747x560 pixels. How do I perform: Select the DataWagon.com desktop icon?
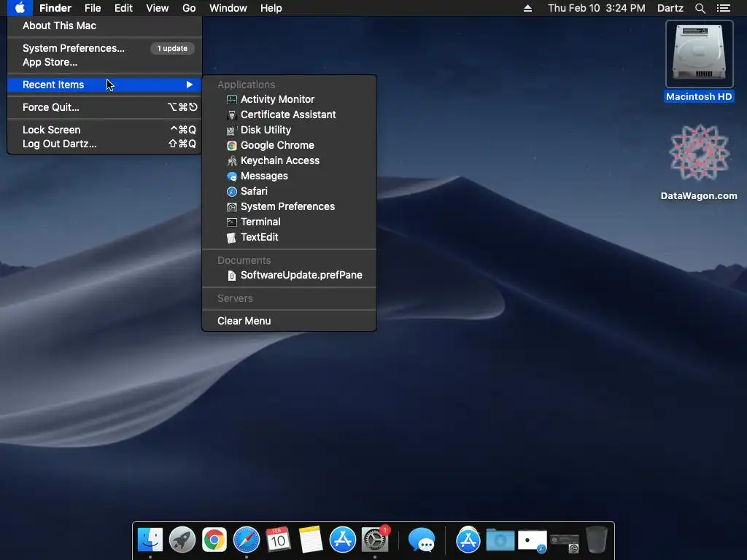[x=699, y=162]
